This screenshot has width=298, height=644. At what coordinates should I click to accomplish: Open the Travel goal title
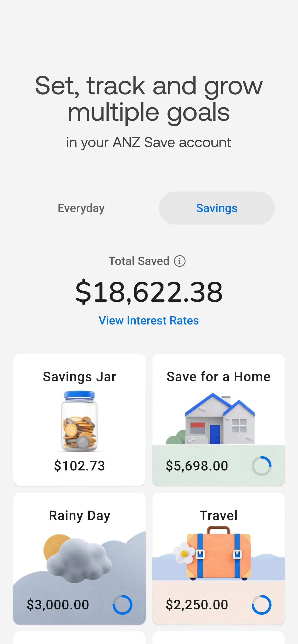click(218, 516)
